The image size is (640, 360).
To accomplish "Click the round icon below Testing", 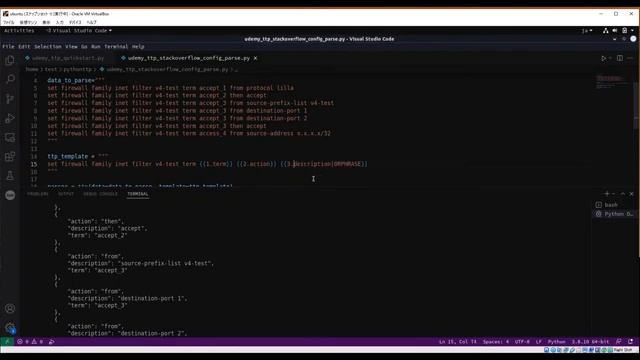I will point(10,195).
